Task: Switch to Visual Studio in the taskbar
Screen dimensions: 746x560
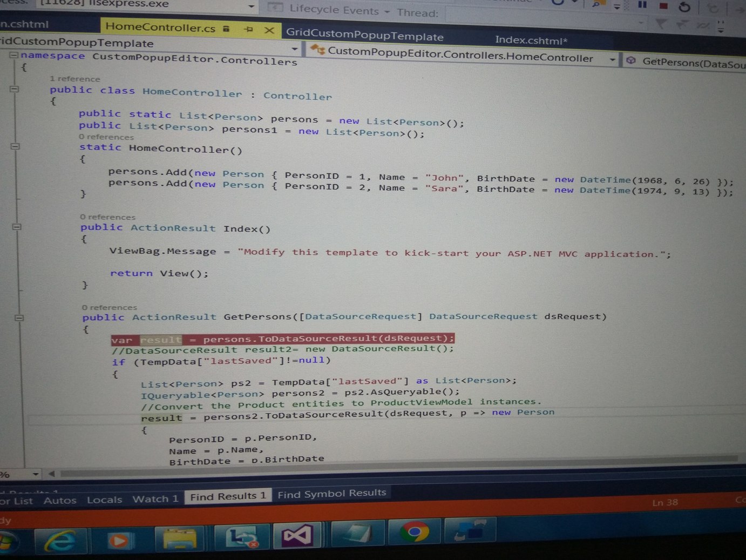Action: (297, 536)
